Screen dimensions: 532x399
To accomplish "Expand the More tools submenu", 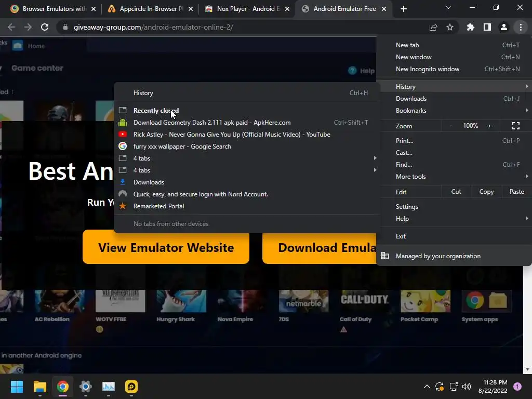I will pos(454,177).
